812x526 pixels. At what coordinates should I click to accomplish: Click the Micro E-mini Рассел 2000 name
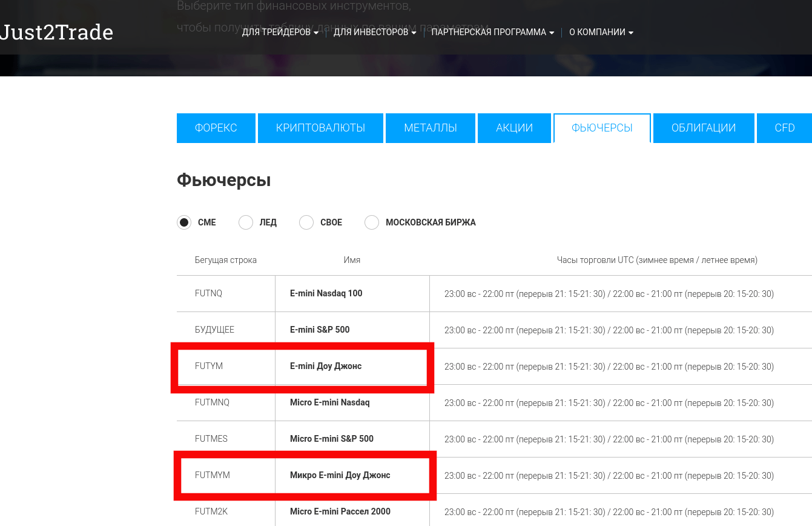point(340,511)
